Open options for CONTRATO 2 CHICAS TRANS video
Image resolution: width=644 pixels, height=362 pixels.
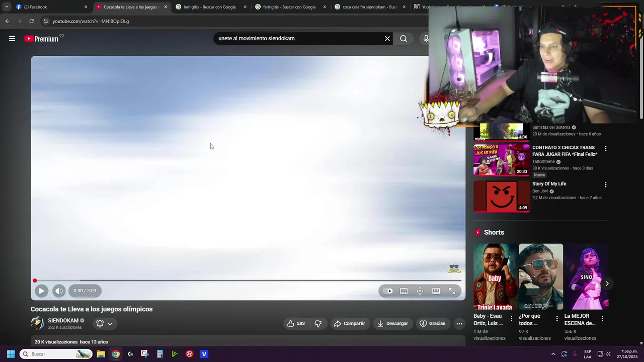(x=606, y=149)
